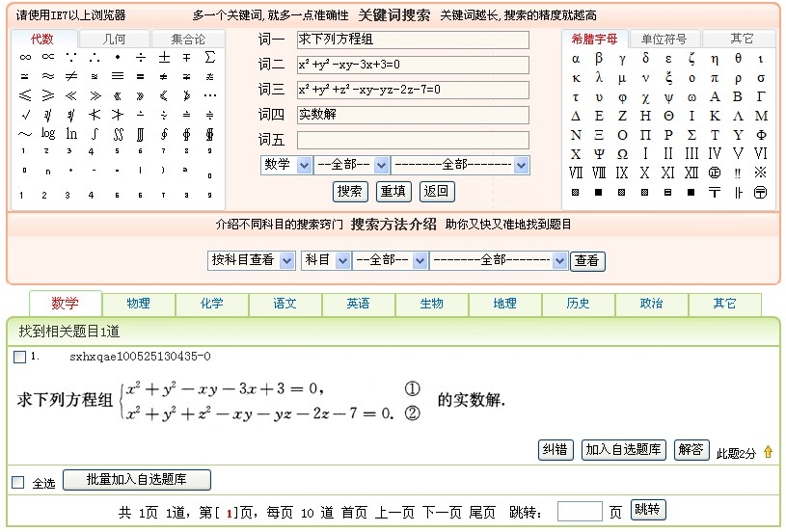Image resolution: width=786 pixels, height=532 pixels.
Task: Insert the Greek letter theta θ
Action: 738,59
